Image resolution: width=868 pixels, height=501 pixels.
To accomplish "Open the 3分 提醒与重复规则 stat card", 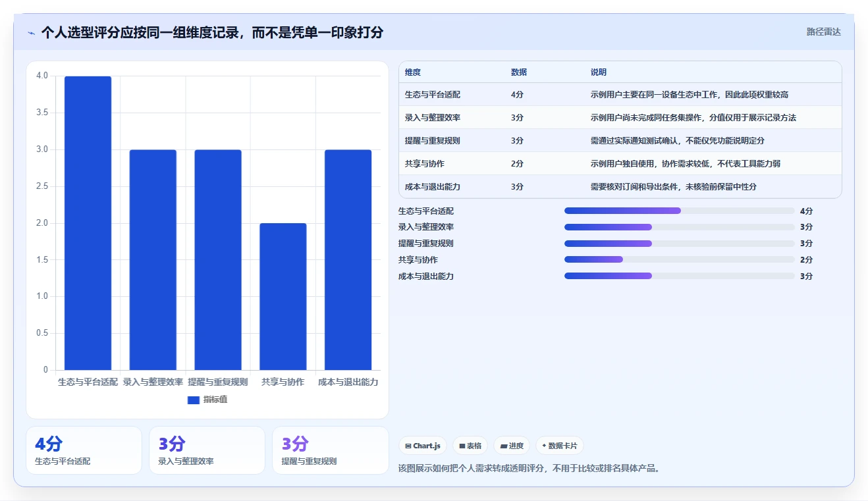I will point(331,450).
